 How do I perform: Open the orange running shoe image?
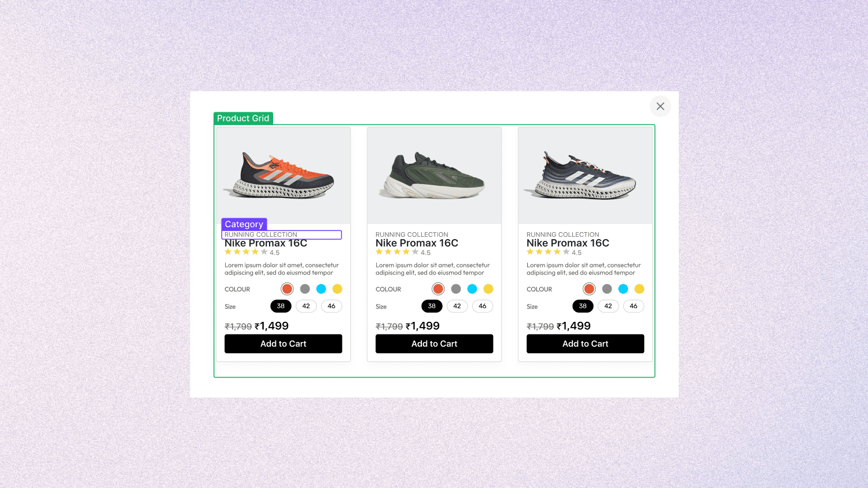tap(283, 175)
